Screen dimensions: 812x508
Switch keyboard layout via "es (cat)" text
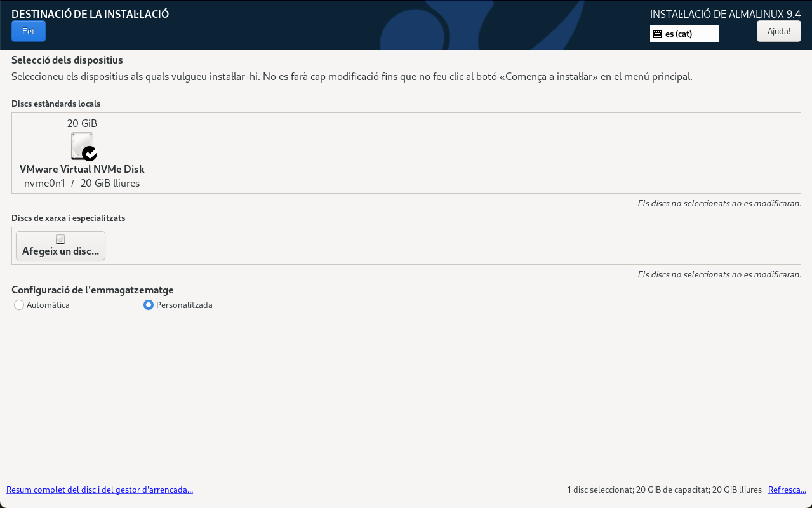tap(679, 34)
